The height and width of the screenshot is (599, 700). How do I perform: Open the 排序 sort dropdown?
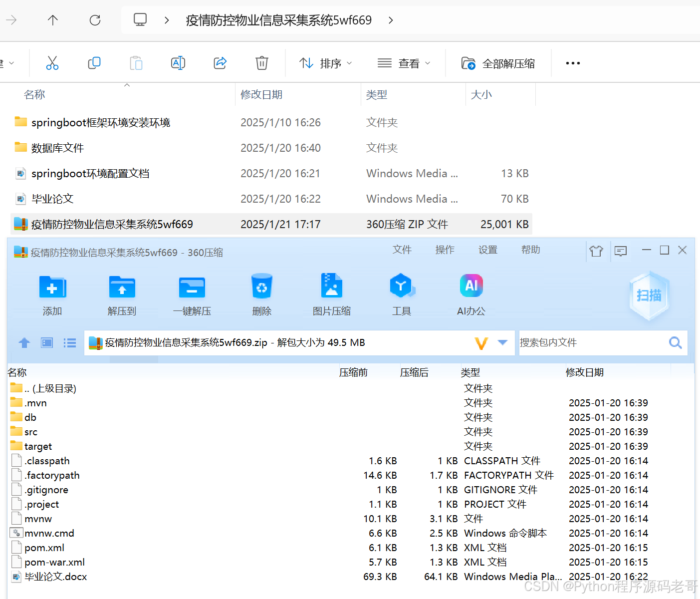tap(326, 63)
